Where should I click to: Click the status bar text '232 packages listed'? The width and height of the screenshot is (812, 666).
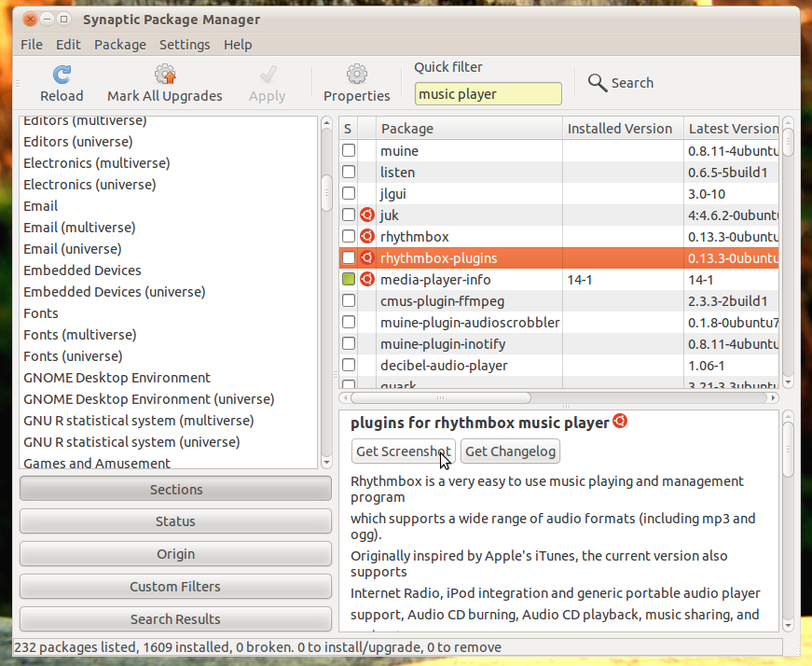[76, 646]
